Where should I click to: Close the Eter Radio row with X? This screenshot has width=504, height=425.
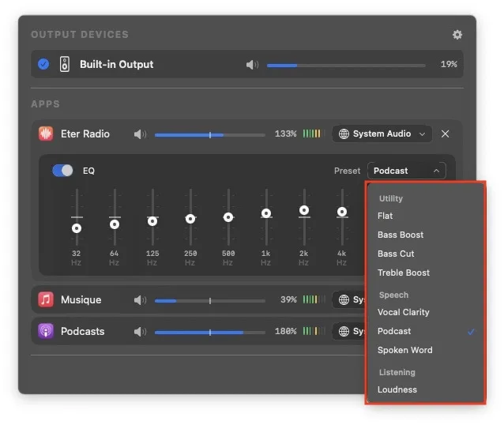pyautogui.click(x=445, y=134)
